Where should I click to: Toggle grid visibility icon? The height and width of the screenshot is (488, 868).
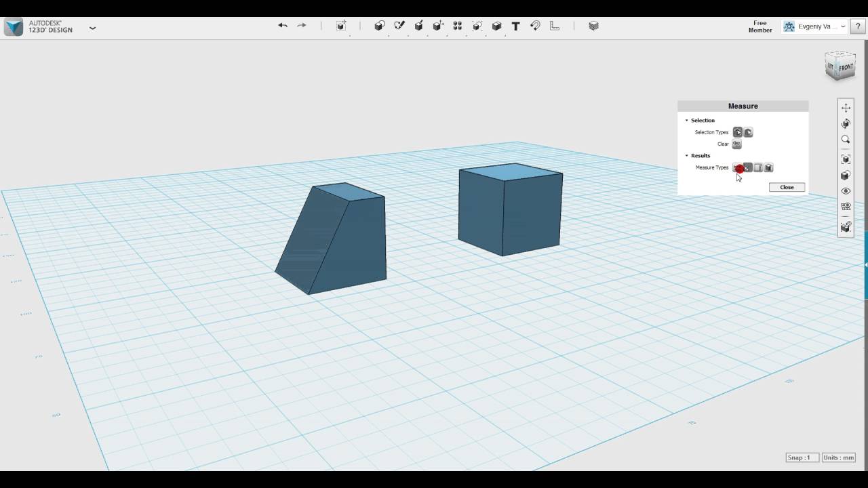[x=846, y=207]
